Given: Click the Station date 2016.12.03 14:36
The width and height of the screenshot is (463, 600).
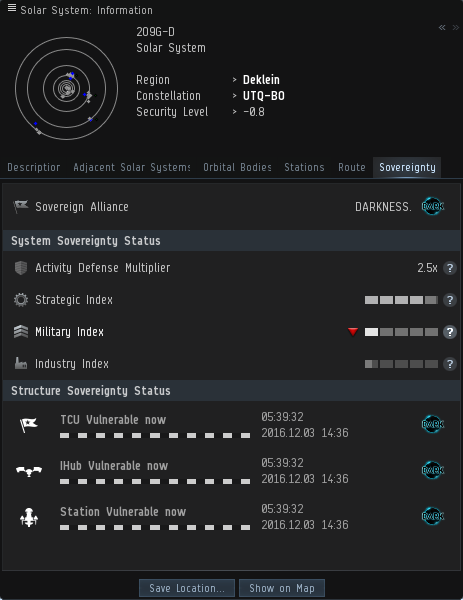Looking at the screenshot, I should click(x=305, y=525).
